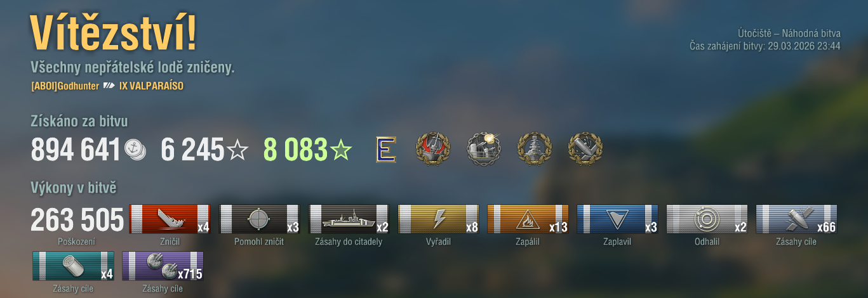Click the yellow Vyřadil x8 ribbon
868x298 pixels.
pyautogui.click(x=438, y=219)
